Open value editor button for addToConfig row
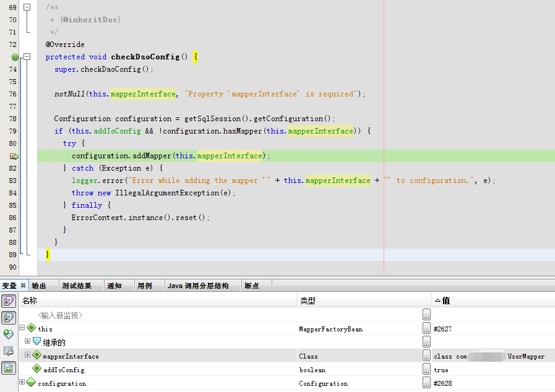Image resolution: width=555 pixels, height=392 pixels. click(x=426, y=369)
